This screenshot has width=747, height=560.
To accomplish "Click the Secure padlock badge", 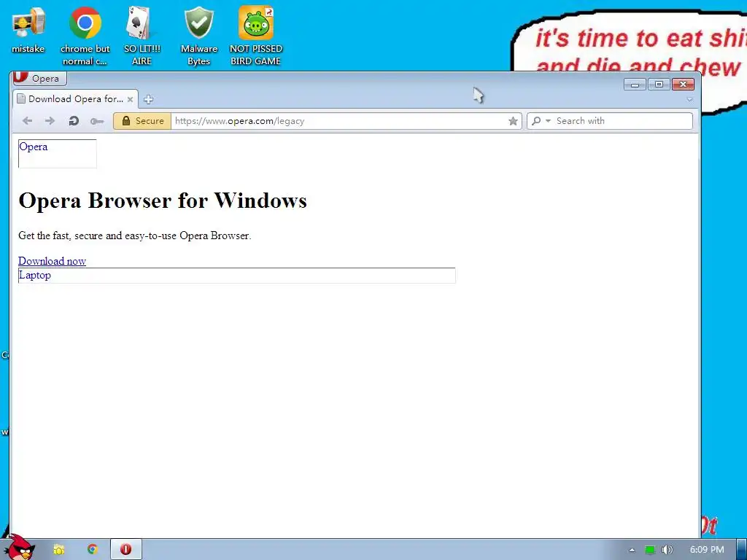I will 142,121.
